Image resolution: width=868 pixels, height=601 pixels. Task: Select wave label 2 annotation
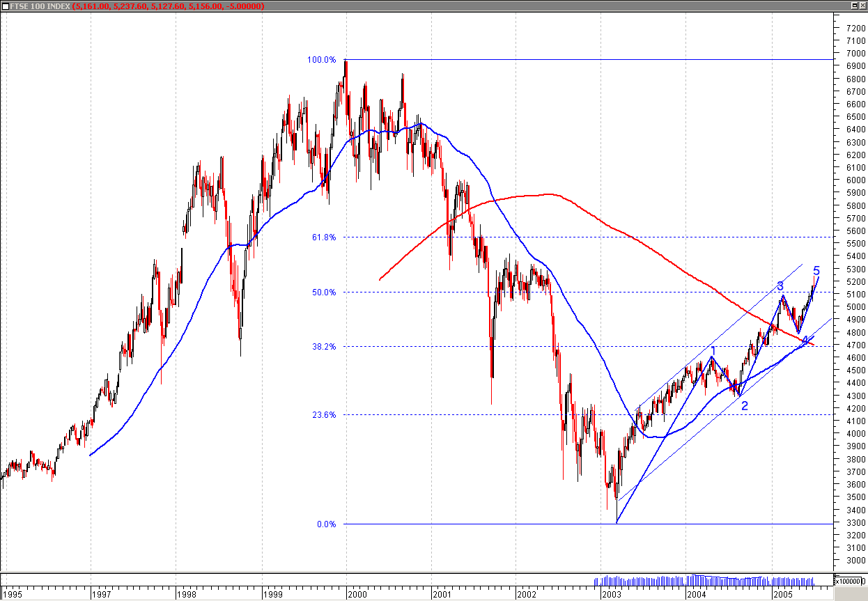pyautogui.click(x=745, y=406)
